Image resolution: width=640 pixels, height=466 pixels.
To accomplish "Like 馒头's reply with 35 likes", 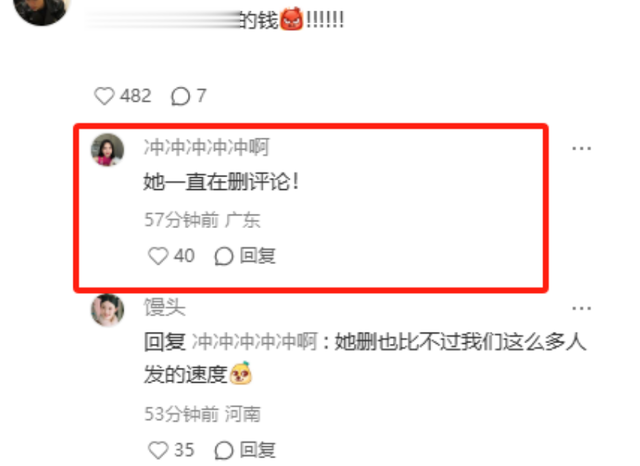I will 158,450.
